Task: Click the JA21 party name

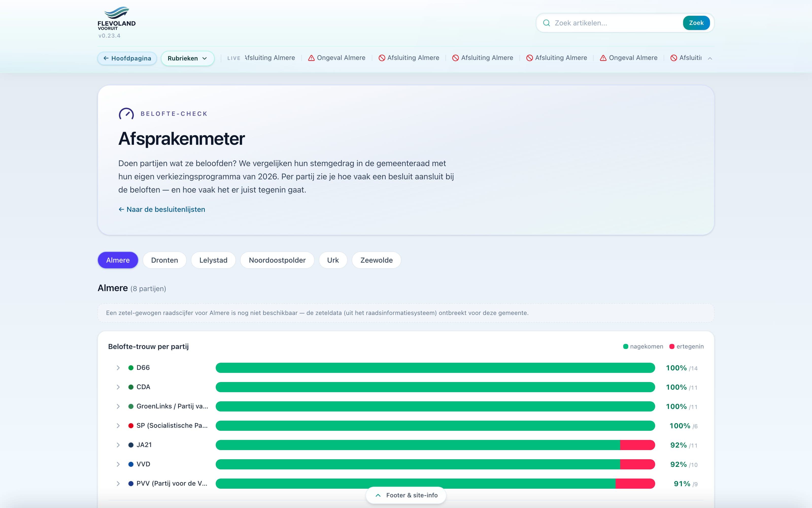Action: 144,445
